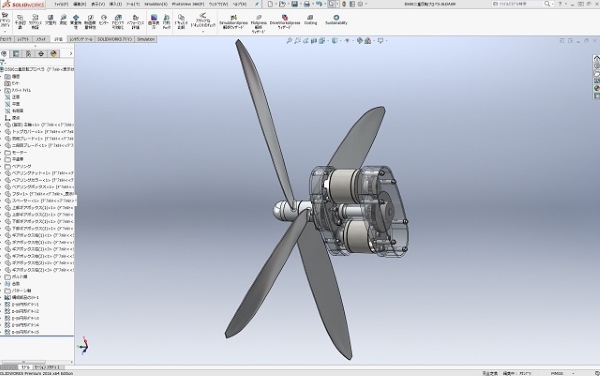This screenshot has width=600, height=376.
Task: Expand the ボルト類 folder in the tree
Action: (1, 277)
